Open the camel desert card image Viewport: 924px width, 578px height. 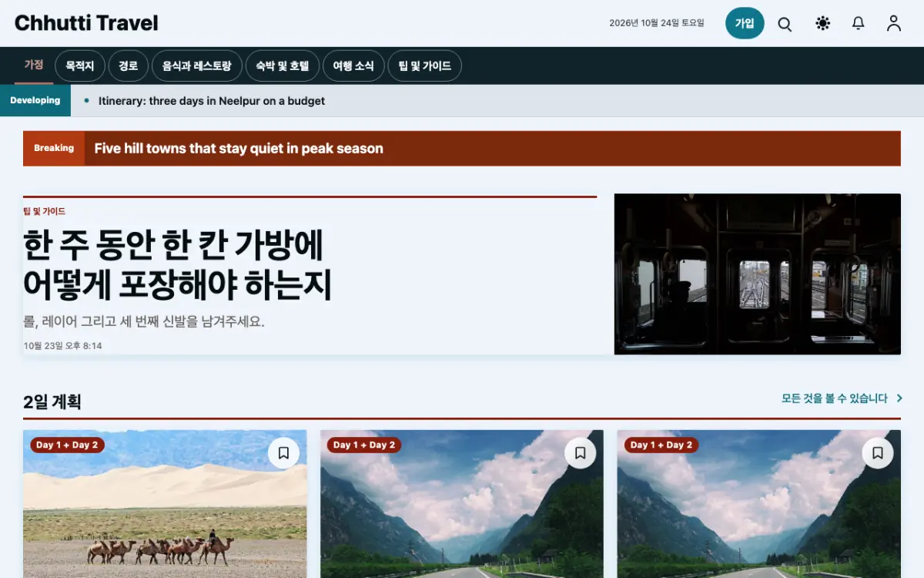coord(165,504)
